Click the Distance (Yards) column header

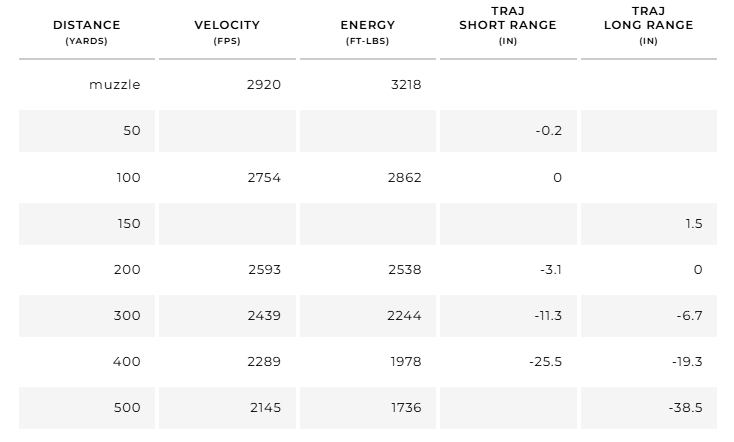86,31
